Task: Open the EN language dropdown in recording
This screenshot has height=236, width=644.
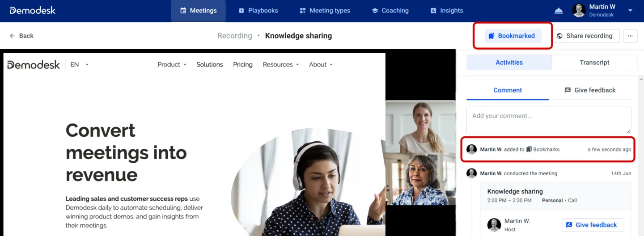Action: coord(80,64)
